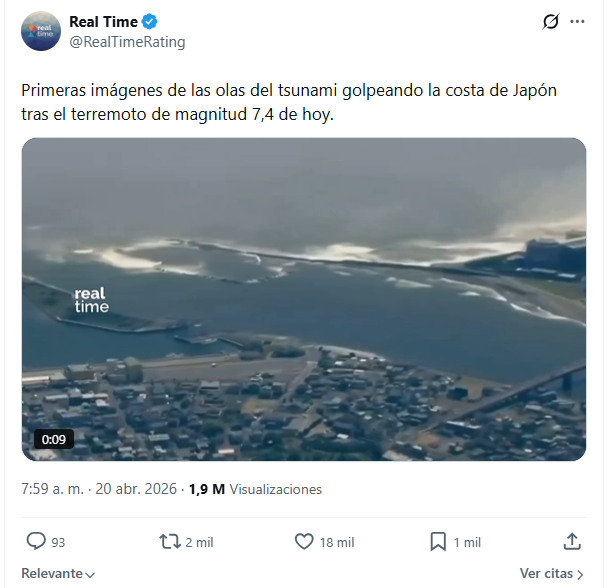Click the chevron next to Relevante

90,574
